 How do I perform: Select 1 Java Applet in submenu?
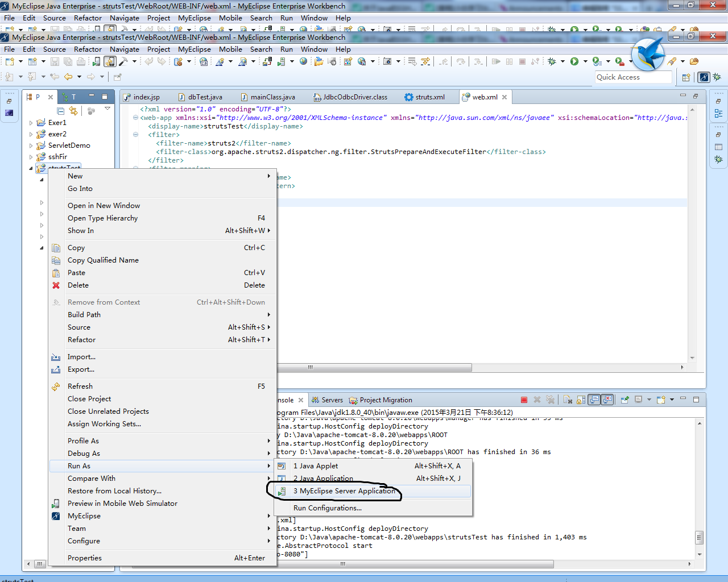[x=374, y=465]
